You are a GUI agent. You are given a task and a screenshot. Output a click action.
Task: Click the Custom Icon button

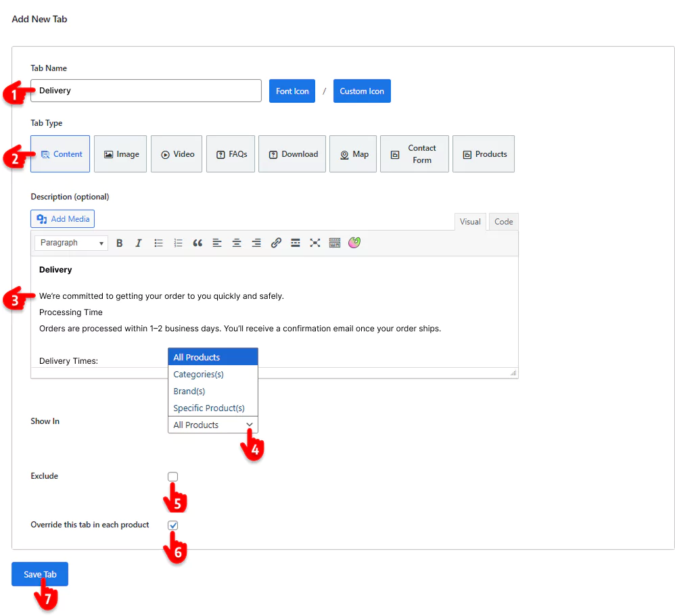point(362,91)
